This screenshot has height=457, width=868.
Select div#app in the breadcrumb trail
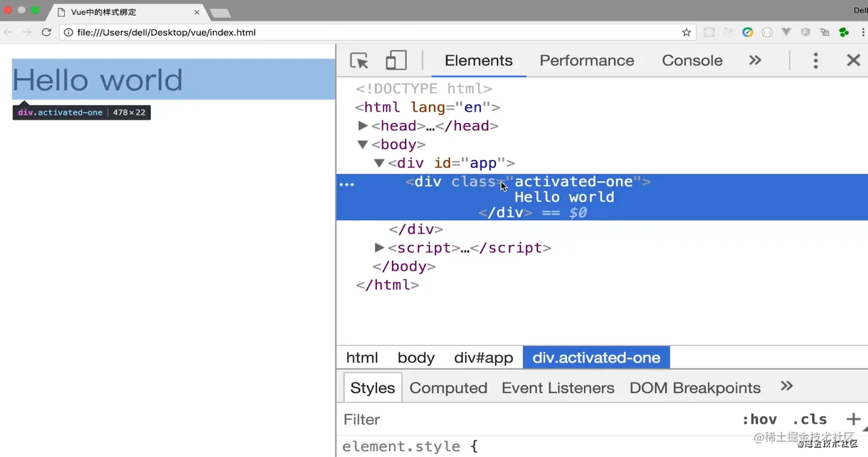[484, 358]
